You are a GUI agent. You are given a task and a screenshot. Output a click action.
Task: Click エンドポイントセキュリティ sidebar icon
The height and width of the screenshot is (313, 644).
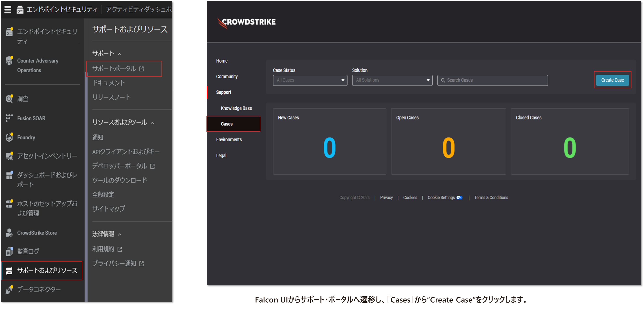click(9, 32)
